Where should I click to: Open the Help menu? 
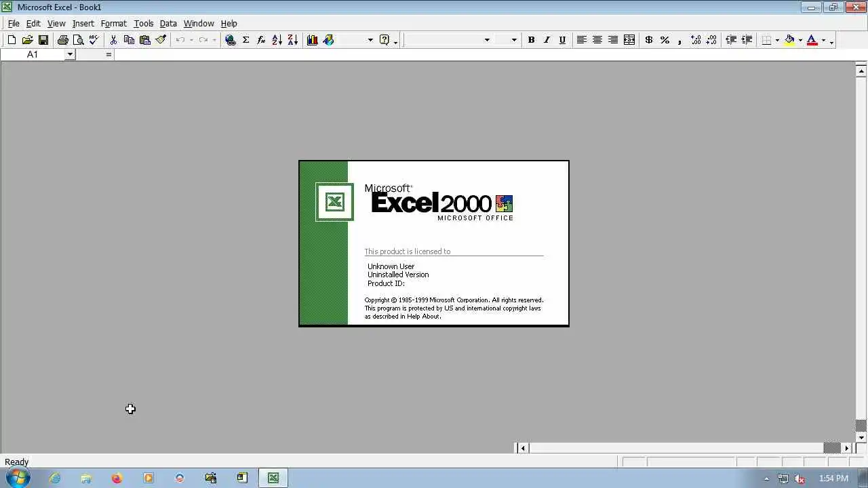tap(229, 23)
